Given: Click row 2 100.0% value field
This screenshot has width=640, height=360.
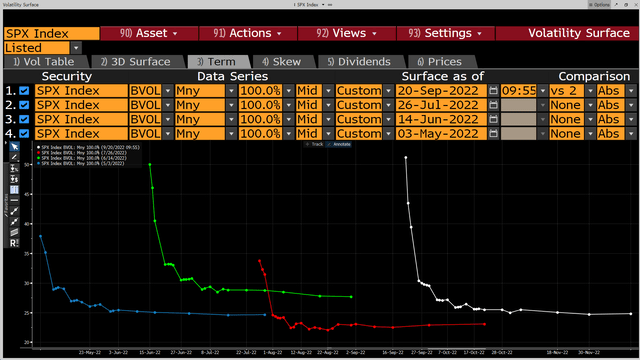Looking at the screenshot, I should (x=260, y=105).
